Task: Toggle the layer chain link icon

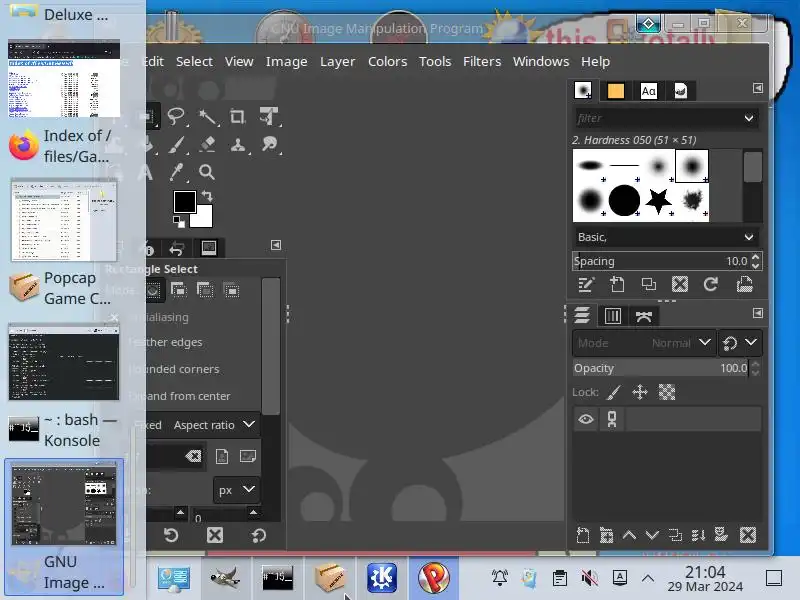Action: pos(612,419)
